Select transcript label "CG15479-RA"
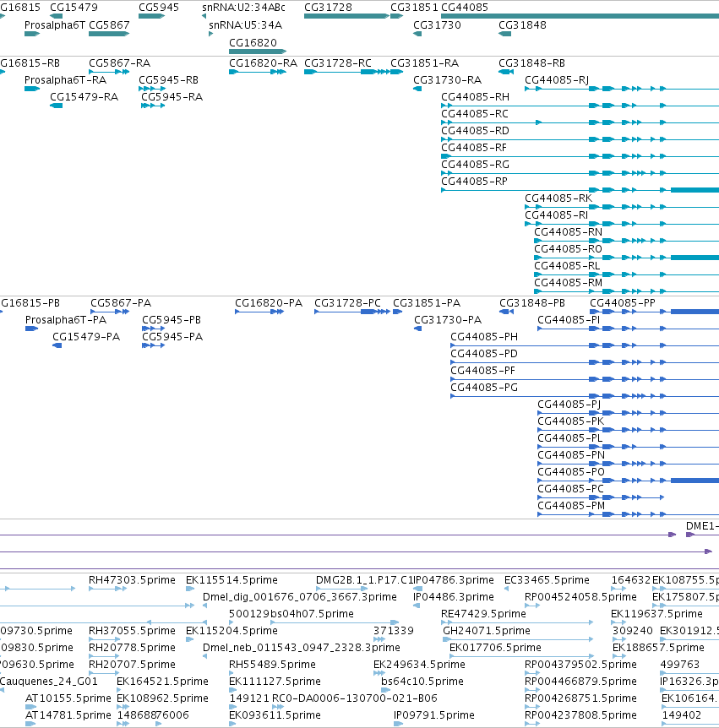The width and height of the screenshot is (719, 728). (84, 97)
